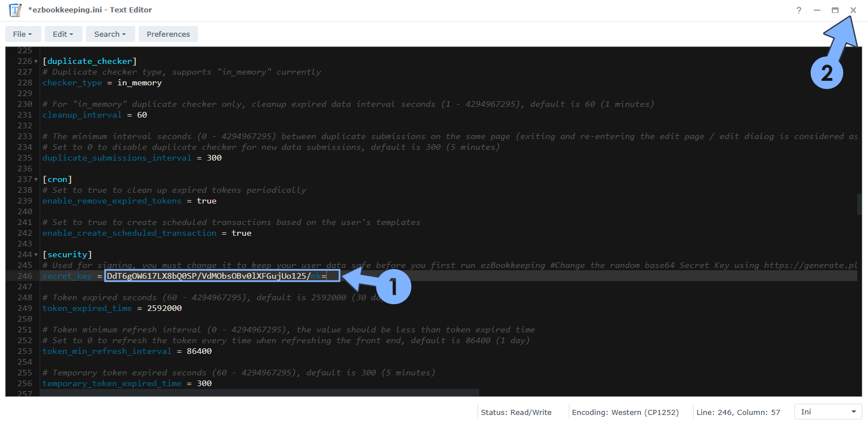Open the Ini syntax language dropdown
The width and height of the screenshot is (868, 424).
tap(828, 412)
